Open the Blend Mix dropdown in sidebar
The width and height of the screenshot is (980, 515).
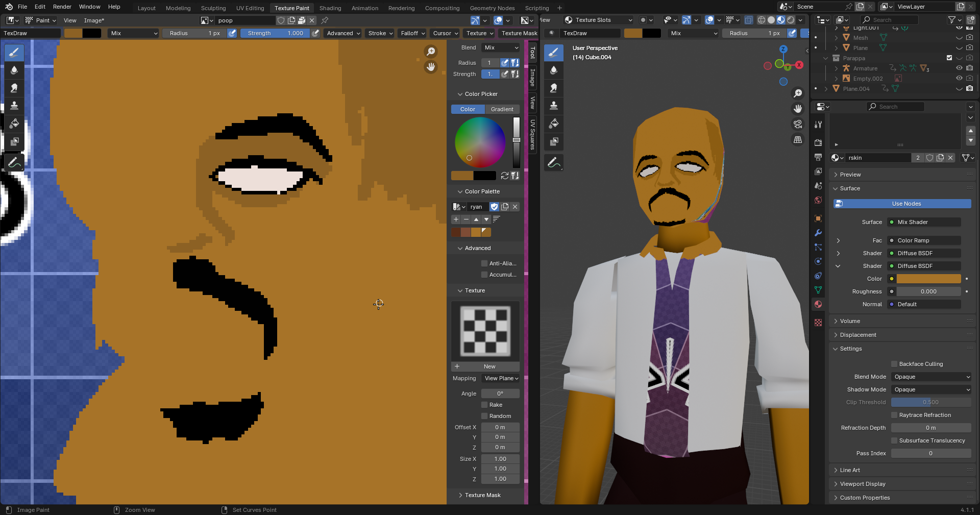tap(501, 47)
